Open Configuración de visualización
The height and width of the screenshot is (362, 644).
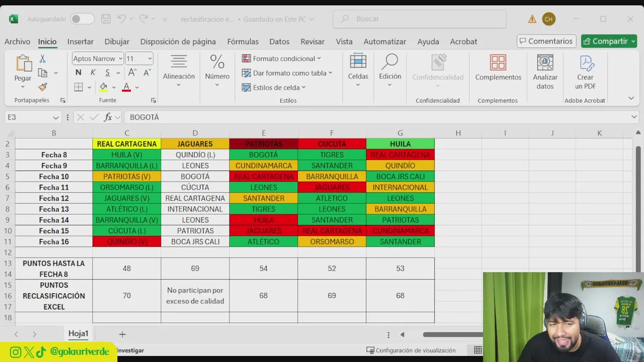click(411, 350)
